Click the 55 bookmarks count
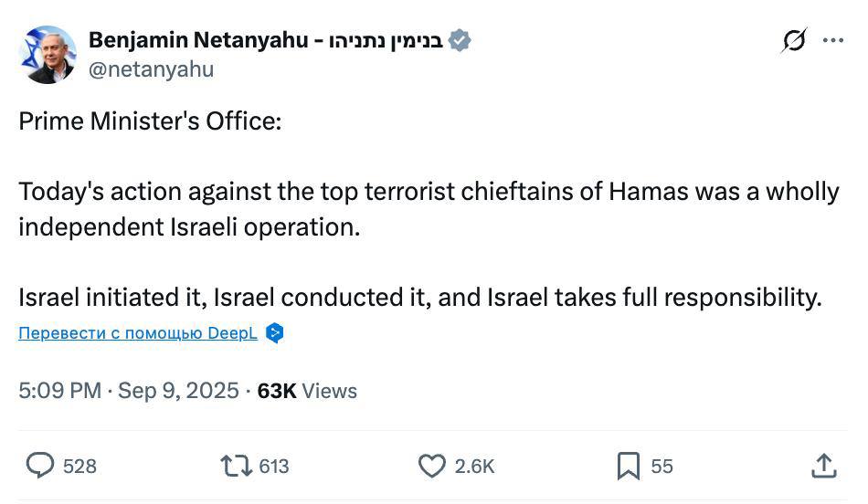This screenshot has height=504, width=868. click(x=662, y=467)
